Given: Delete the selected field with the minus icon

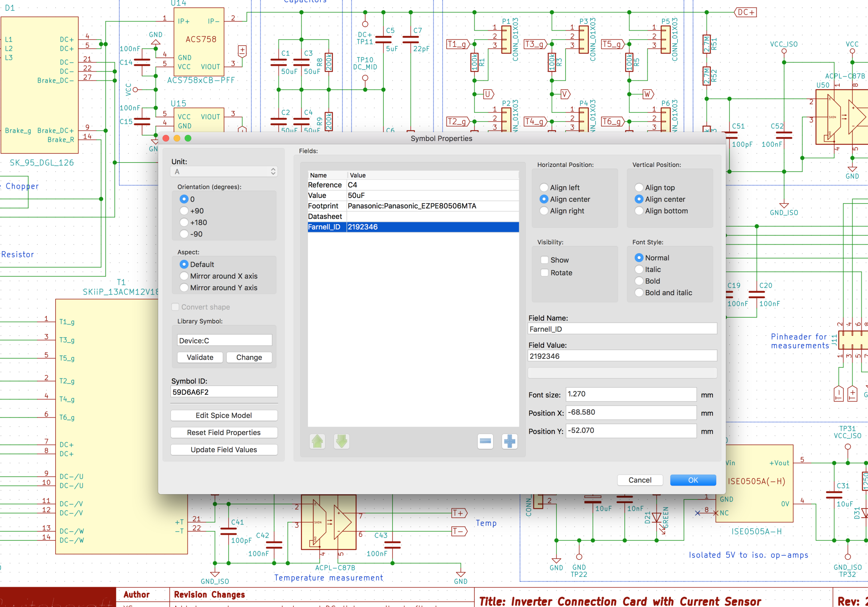Looking at the screenshot, I should pyautogui.click(x=485, y=441).
